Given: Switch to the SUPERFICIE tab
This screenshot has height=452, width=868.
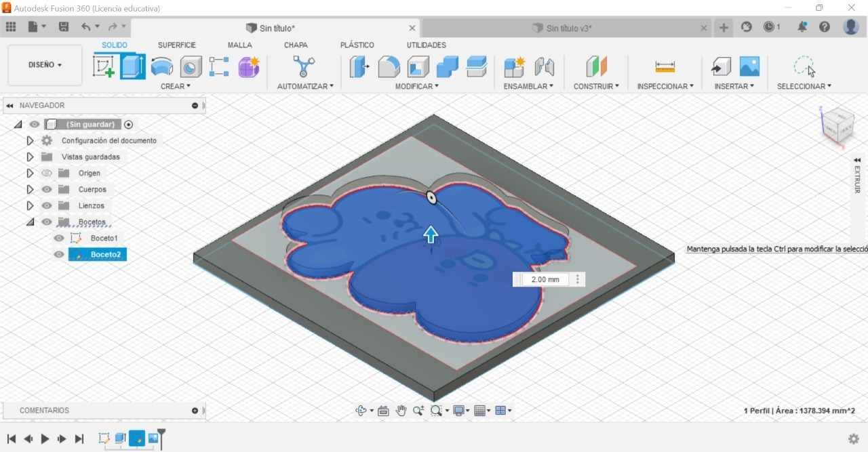Looking at the screenshot, I should [177, 45].
